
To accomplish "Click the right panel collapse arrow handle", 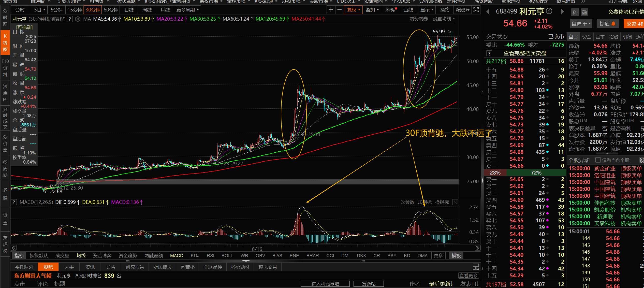I will (x=482, y=181).
